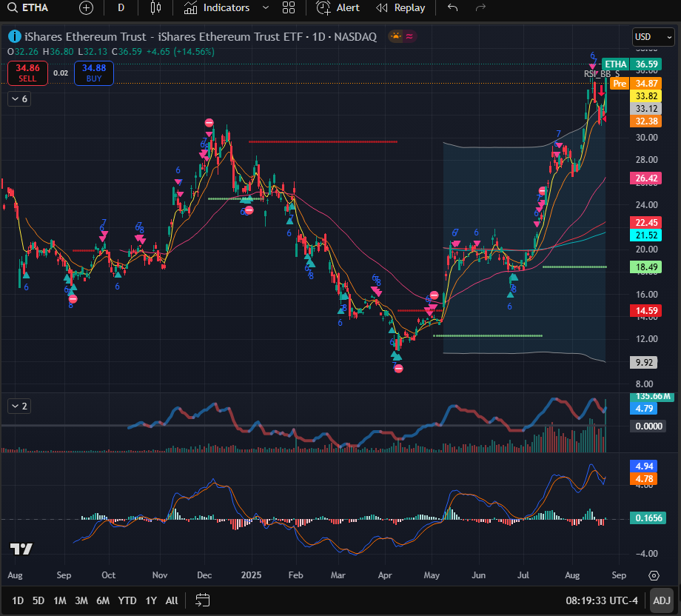Click the symbol info icon beside iShares title
681x616 pixels.
pyautogui.click(x=14, y=36)
